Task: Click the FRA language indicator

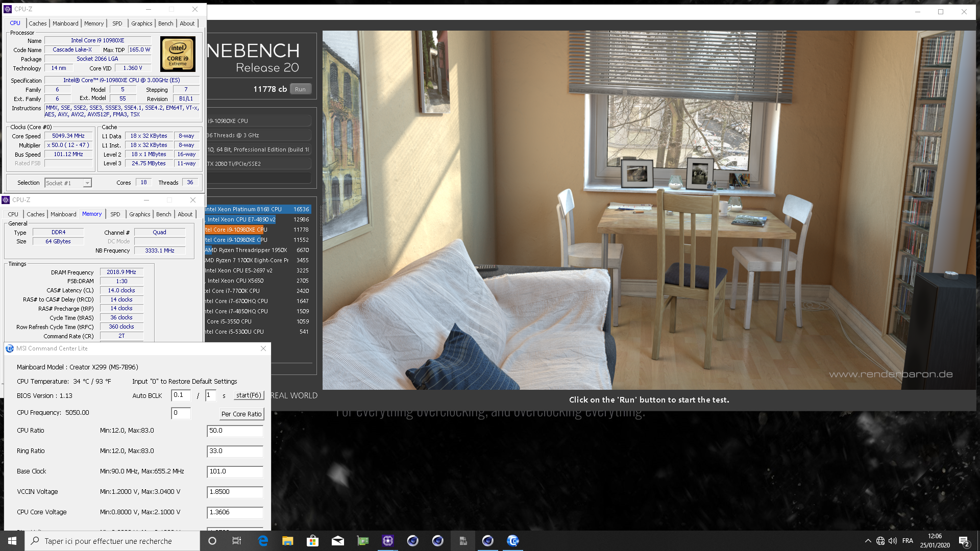Action: (908, 541)
